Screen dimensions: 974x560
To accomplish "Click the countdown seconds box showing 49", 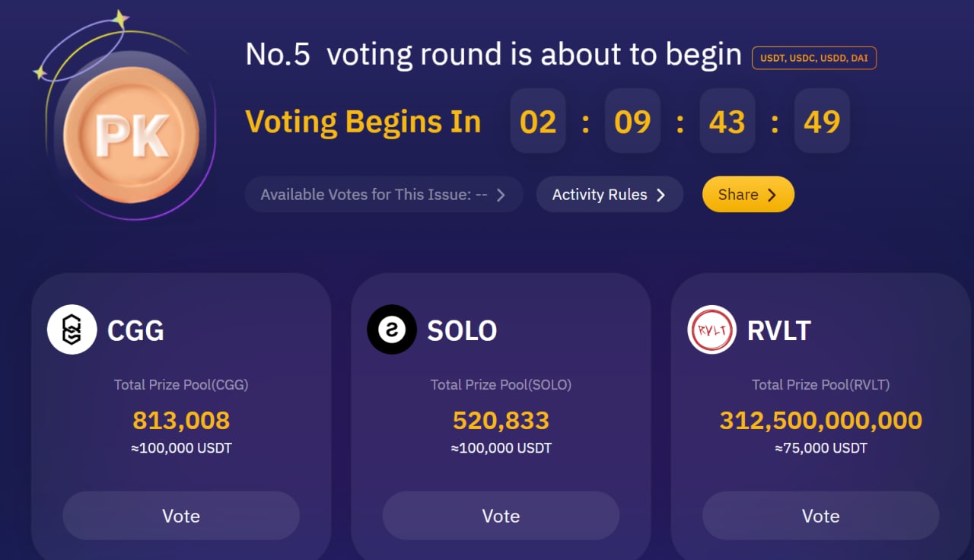I will tap(822, 122).
